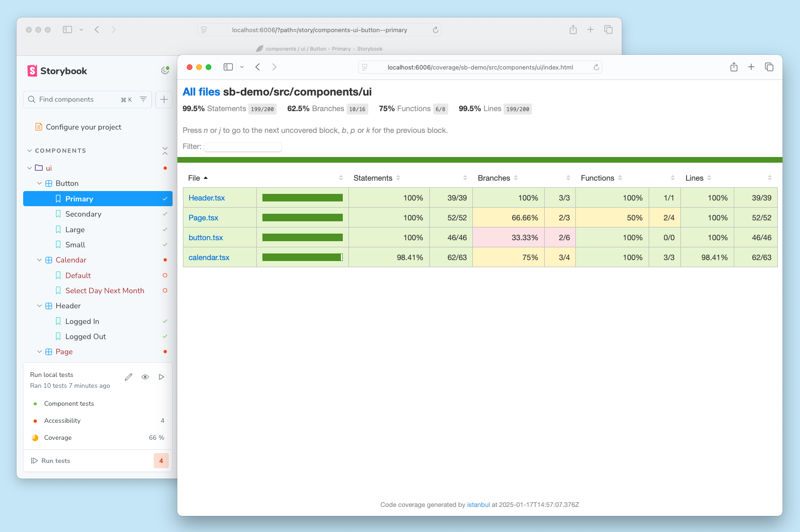This screenshot has height=532, width=800.
Task: Open the Configure your project page
Action: point(83,127)
